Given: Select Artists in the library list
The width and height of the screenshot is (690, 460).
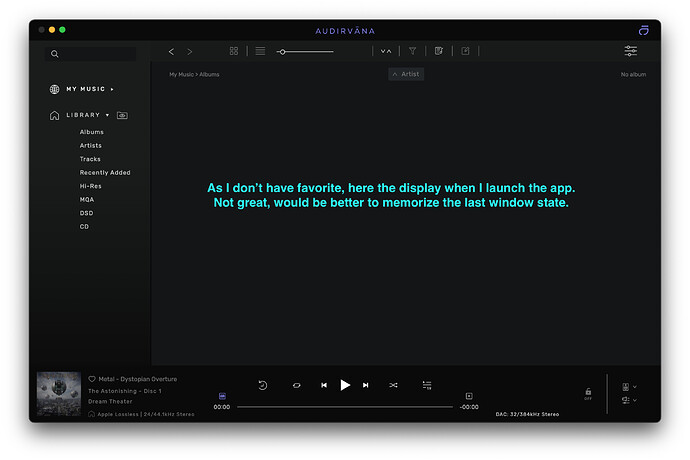Looking at the screenshot, I should click(x=91, y=146).
